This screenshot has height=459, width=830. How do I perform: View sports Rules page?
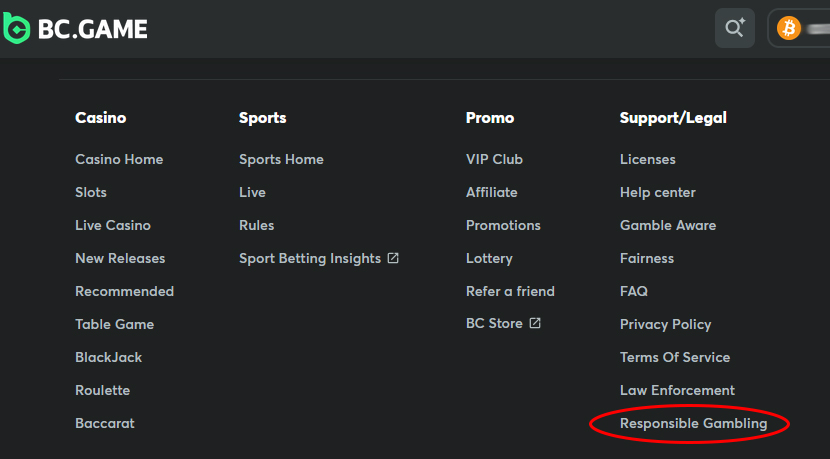[256, 225]
